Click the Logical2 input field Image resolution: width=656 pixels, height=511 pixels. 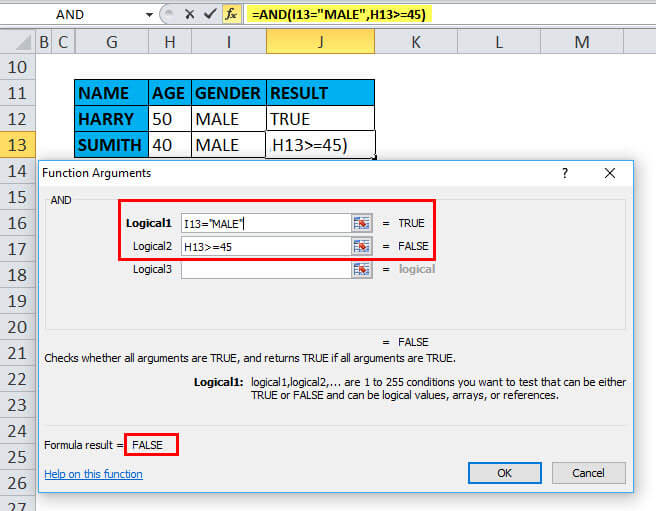click(266, 246)
